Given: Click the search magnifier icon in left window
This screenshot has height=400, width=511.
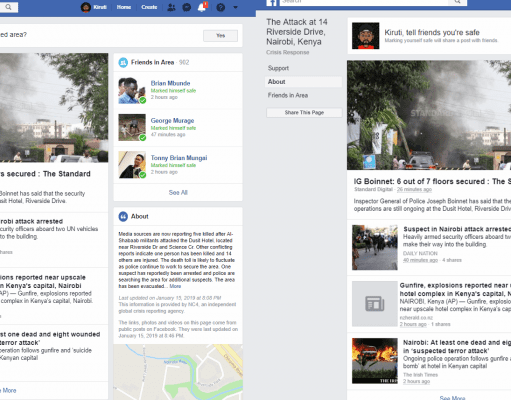Looking at the screenshot, I should point(8,7).
